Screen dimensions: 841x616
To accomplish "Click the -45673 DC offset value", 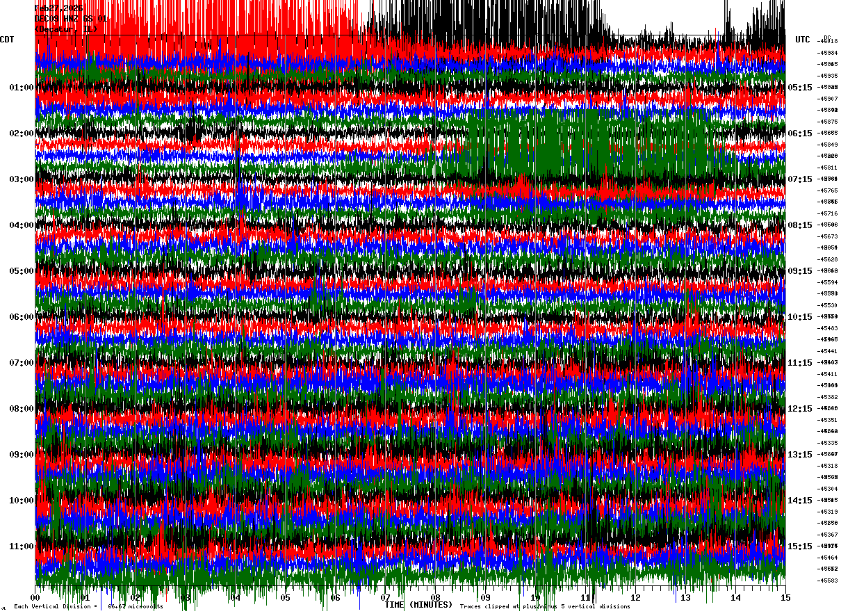I will [828, 236].
